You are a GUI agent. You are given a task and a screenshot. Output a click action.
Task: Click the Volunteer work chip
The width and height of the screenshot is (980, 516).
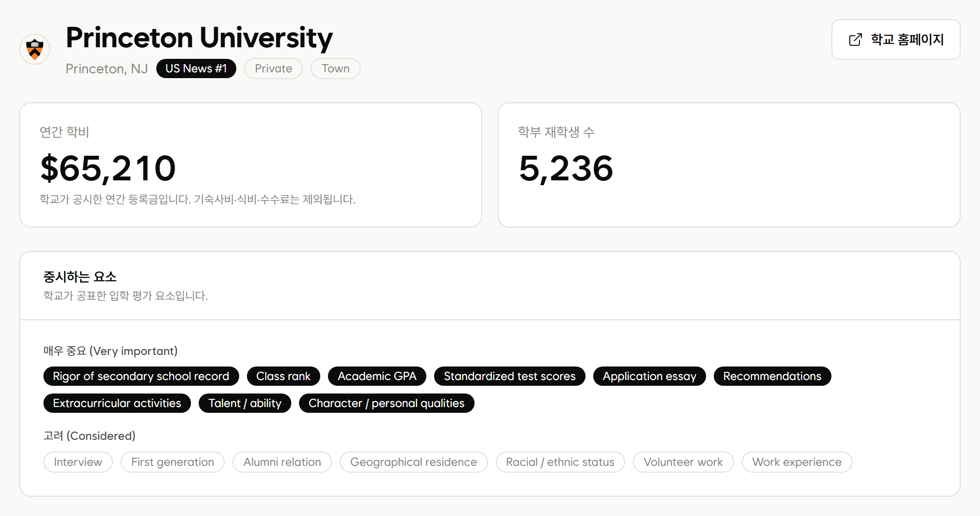683,462
